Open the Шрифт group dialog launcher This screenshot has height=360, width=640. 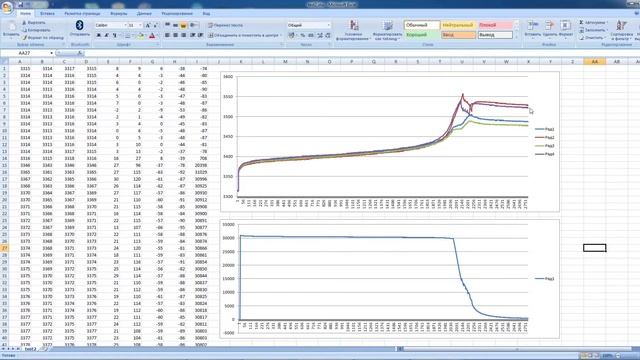(x=158, y=44)
